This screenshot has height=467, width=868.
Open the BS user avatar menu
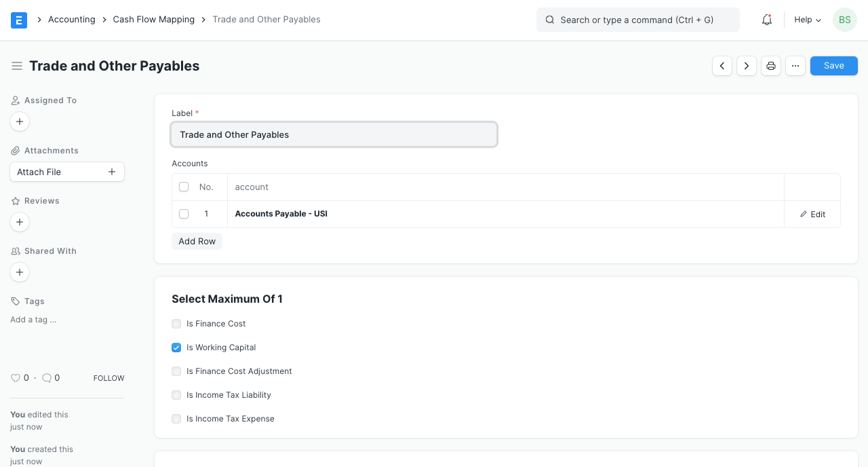coord(844,20)
